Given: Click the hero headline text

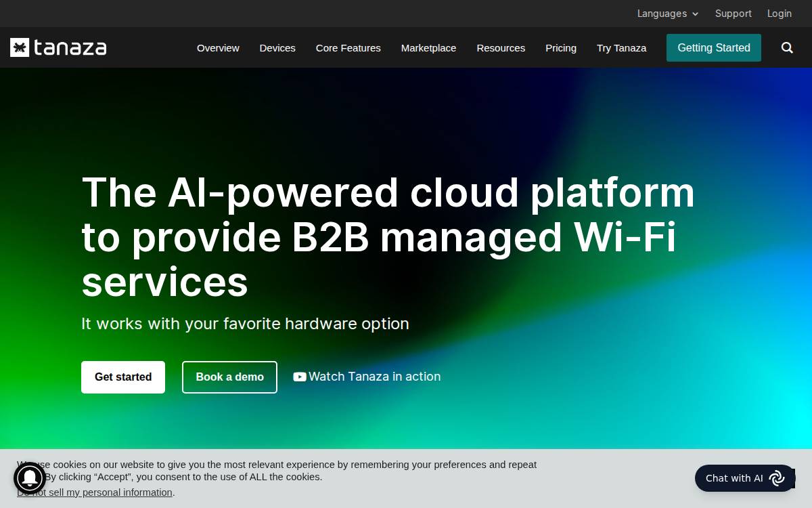Looking at the screenshot, I should (x=388, y=236).
